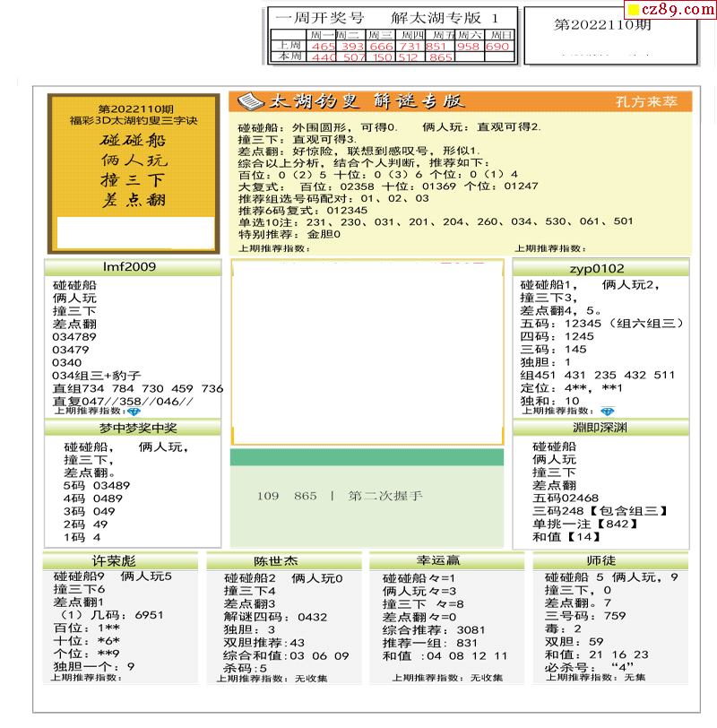Click 第2022110期 in the top-right box

(x=602, y=24)
